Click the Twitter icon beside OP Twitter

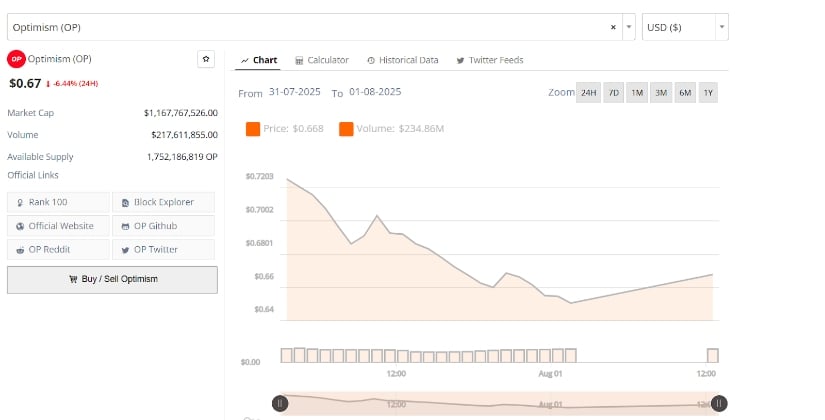(125, 250)
